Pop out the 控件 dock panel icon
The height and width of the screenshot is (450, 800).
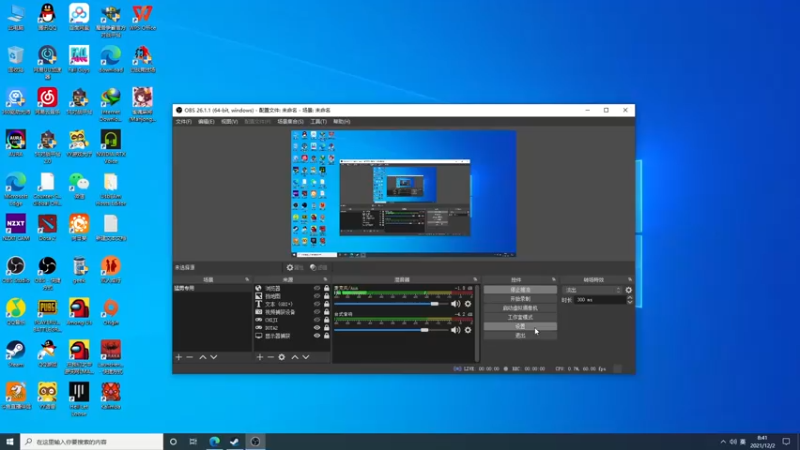[554, 280]
